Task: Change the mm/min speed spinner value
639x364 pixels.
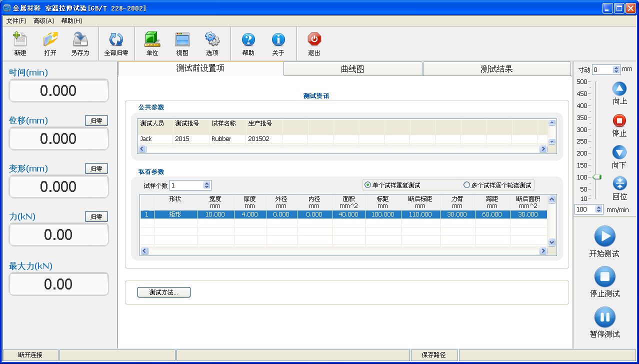Action: pos(599,209)
